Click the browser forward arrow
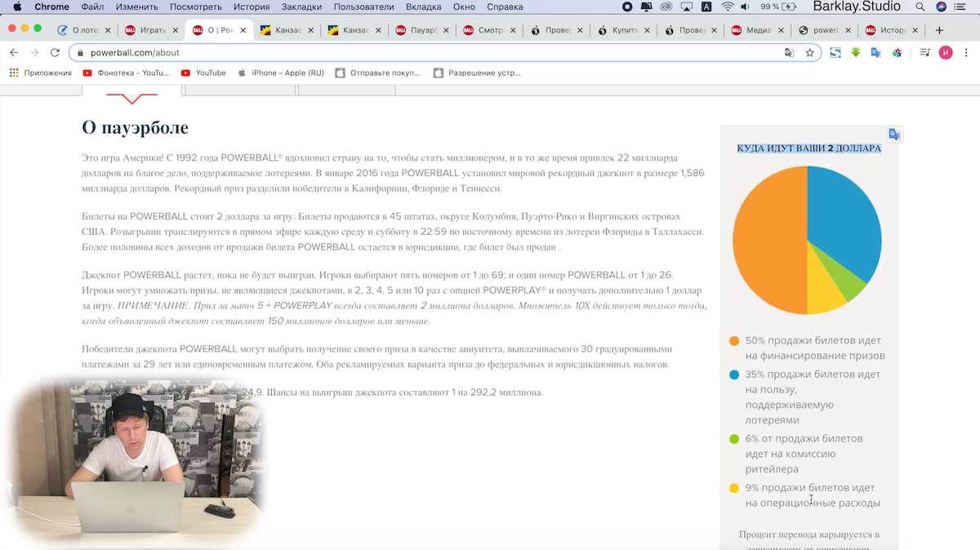This screenshot has height=550, width=980. coord(34,52)
